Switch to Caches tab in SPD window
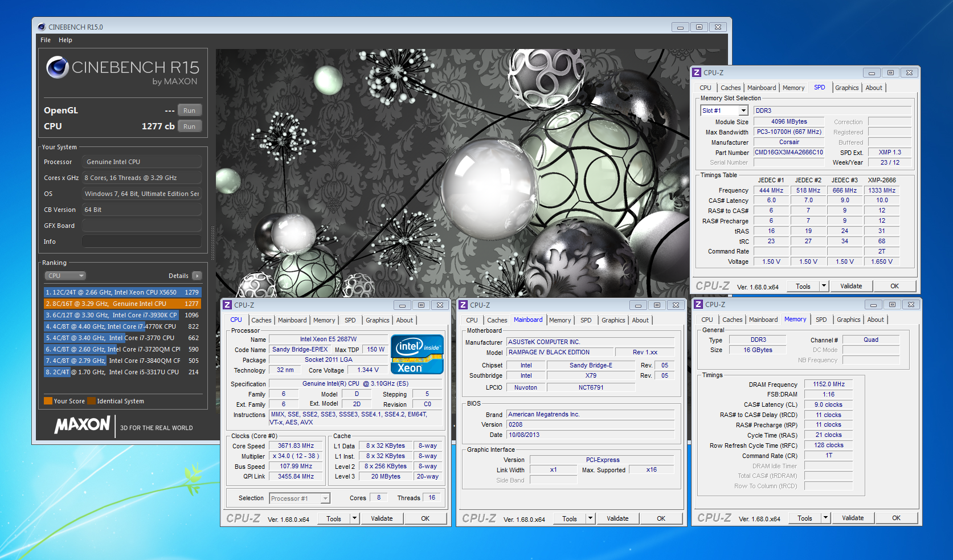 tap(731, 88)
